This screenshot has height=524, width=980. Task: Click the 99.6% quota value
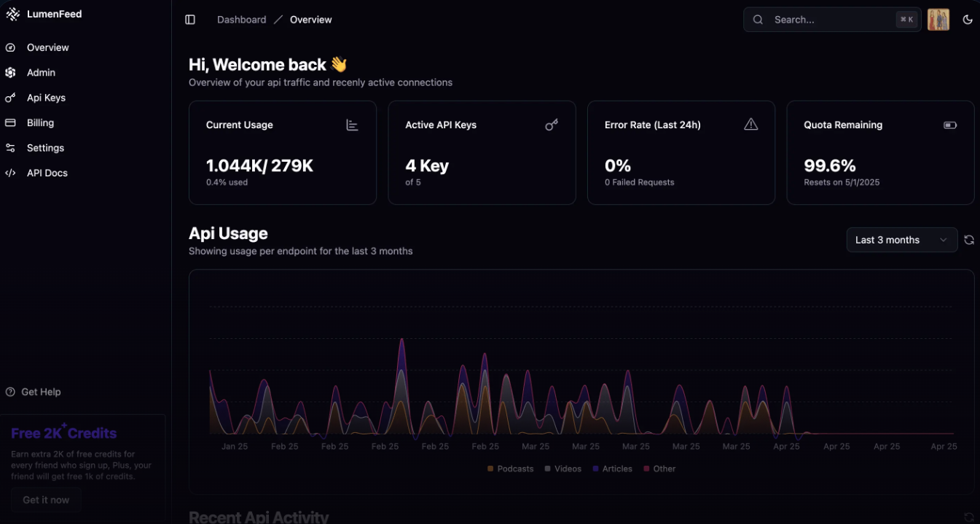pyautogui.click(x=830, y=166)
